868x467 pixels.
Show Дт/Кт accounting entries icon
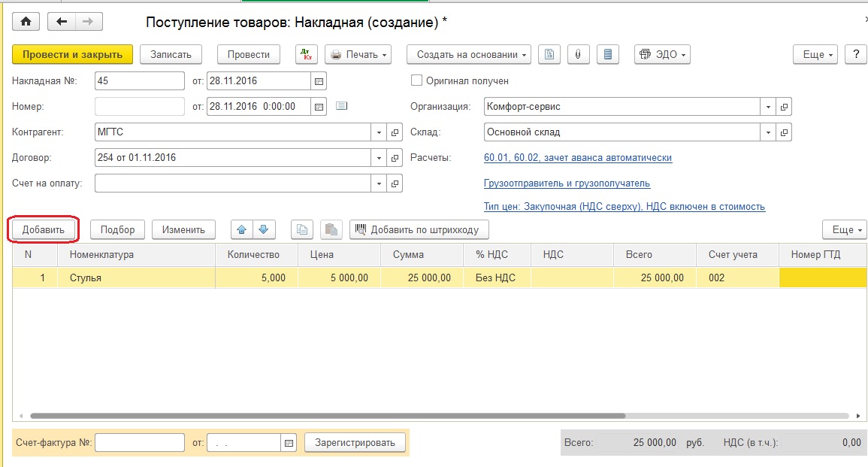[x=306, y=54]
